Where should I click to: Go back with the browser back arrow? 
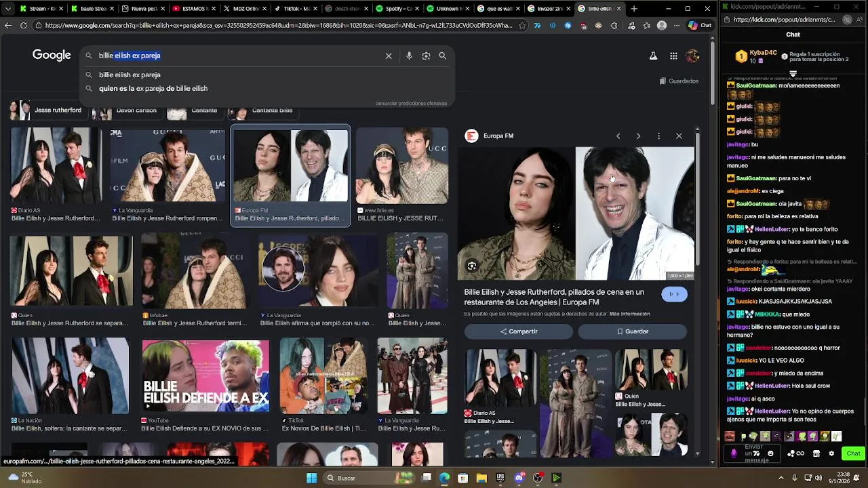tap(8, 26)
